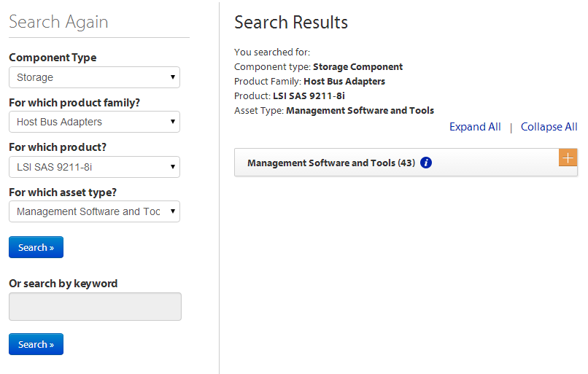The height and width of the screenshot is (374, 588).
Task: Click 'For which product?' label
Action: (58, 147)
